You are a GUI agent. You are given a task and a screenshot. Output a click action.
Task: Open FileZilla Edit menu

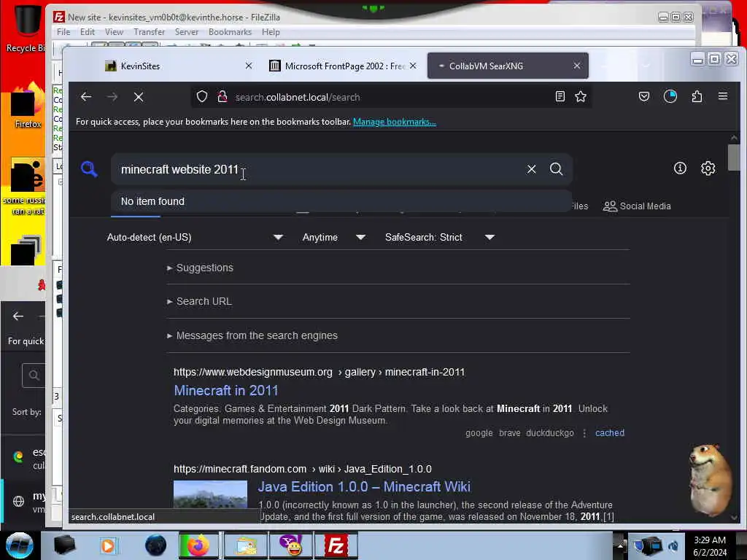click(88, 32)
